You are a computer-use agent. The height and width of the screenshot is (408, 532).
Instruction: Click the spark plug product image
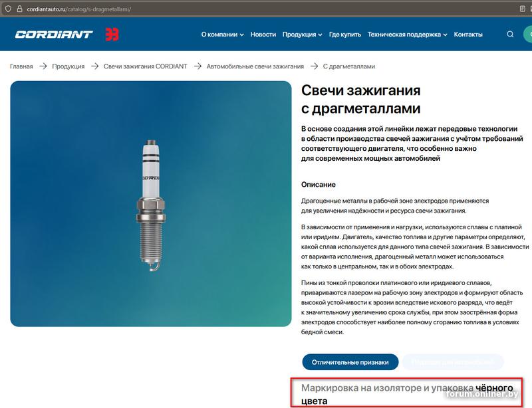(x=151, y=204)
